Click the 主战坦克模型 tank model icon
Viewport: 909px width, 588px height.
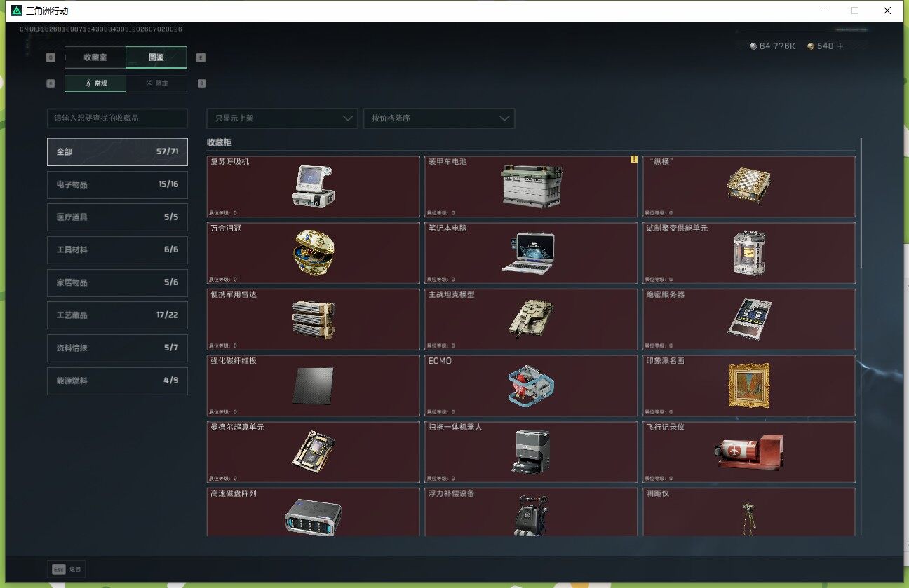pyautogui.click(x=531, y=319)
